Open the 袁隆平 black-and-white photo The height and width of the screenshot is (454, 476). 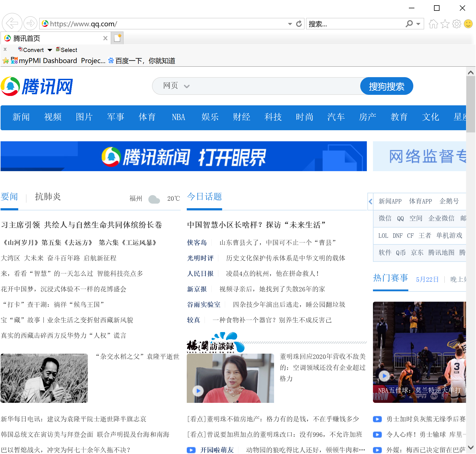point(44,378)
